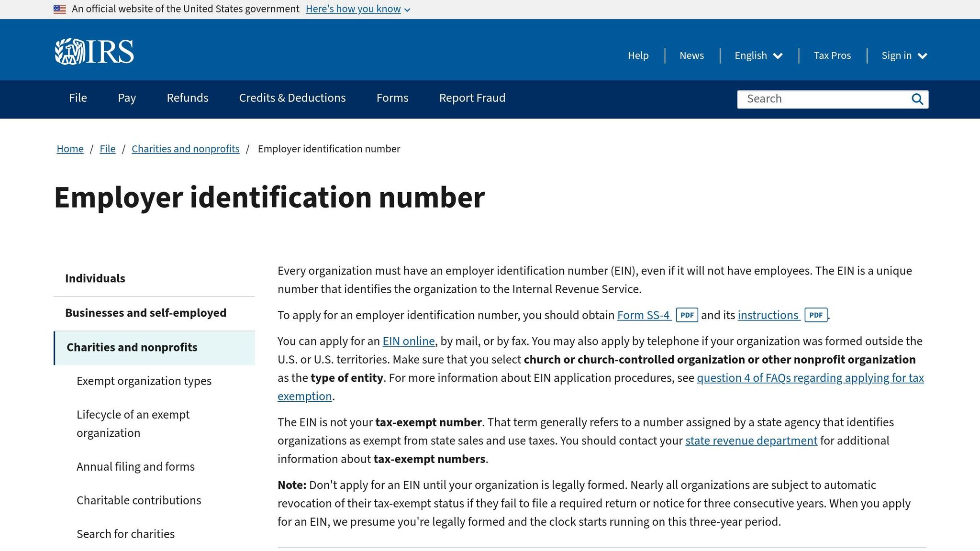The height and width of the screenshot is (551, 980).
Task: Click the "Employer identification number" page heading
Action: pos(269,198)
